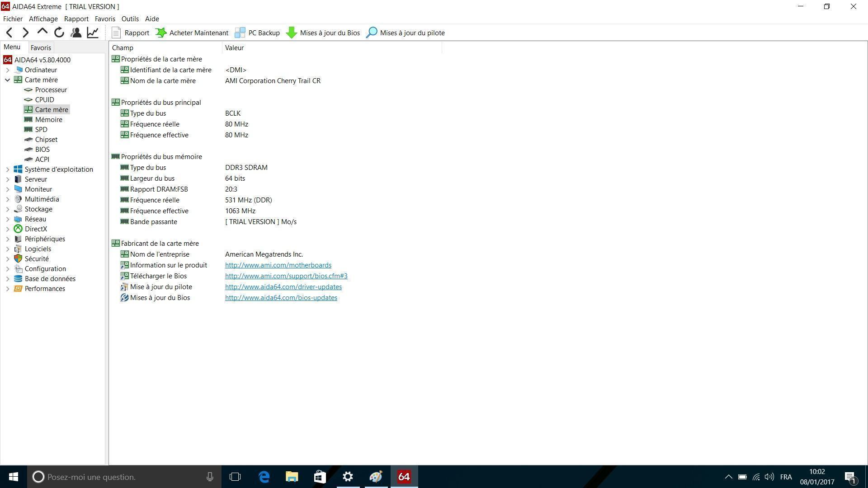The height and width of the screenshot is (488, 868).
Task: Open the Outils menu
Action: tap(130, 19)
